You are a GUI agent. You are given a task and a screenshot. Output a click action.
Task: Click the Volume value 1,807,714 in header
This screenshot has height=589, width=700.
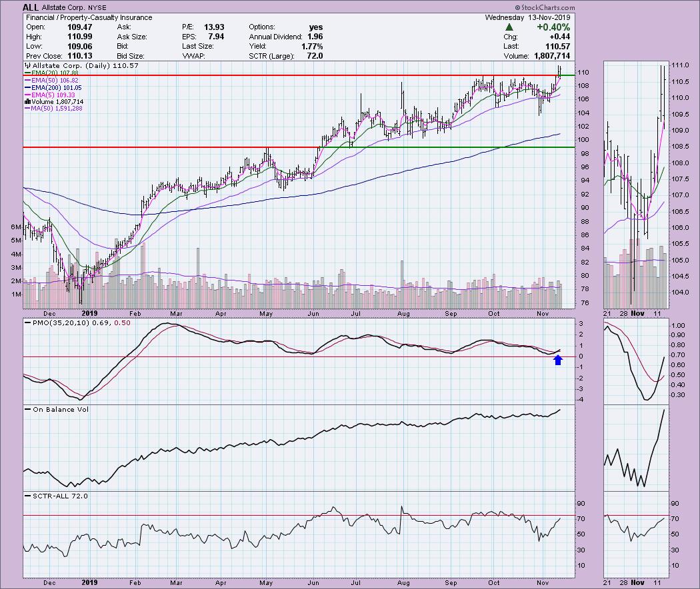[551, 56]
